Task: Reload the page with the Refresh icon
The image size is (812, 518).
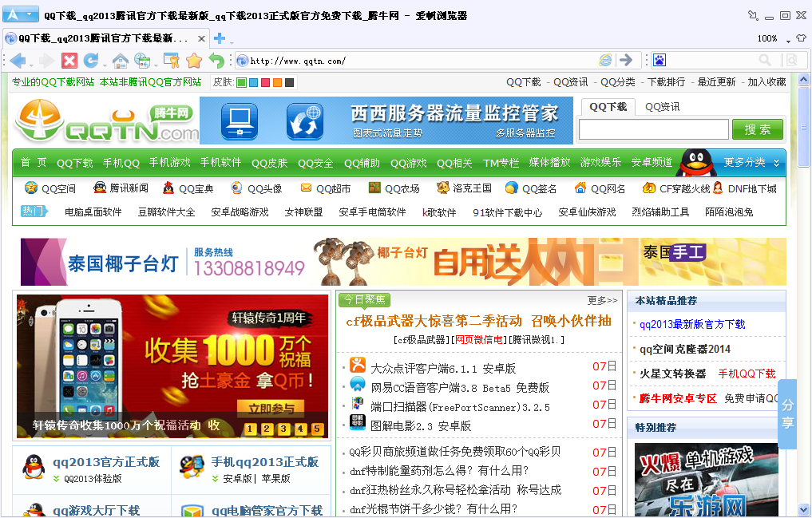Action: pyautogui.click(x=91, y=61)
